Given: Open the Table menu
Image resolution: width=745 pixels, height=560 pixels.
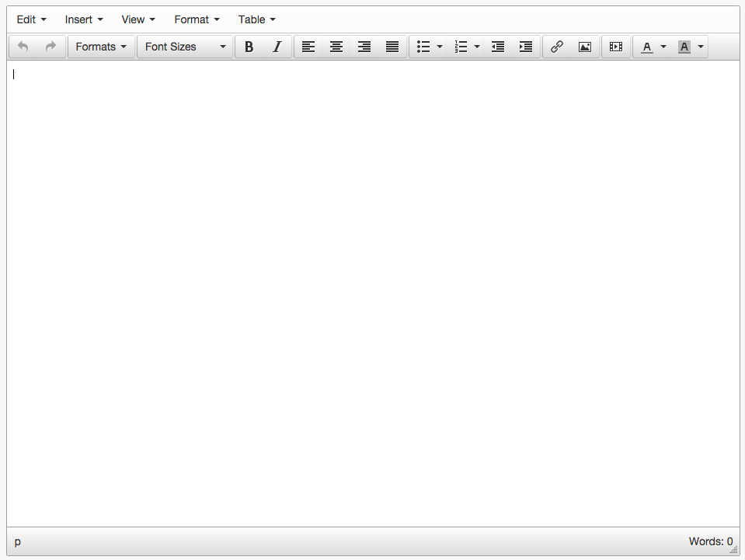Looking at the screenshot, I should pos(256,19).
